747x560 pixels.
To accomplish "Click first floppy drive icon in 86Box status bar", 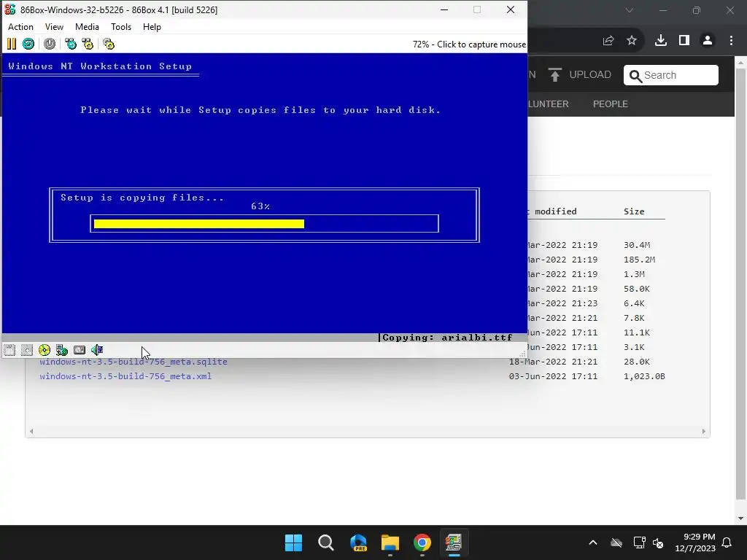I will pyautogui.click(x=9, y=351).
